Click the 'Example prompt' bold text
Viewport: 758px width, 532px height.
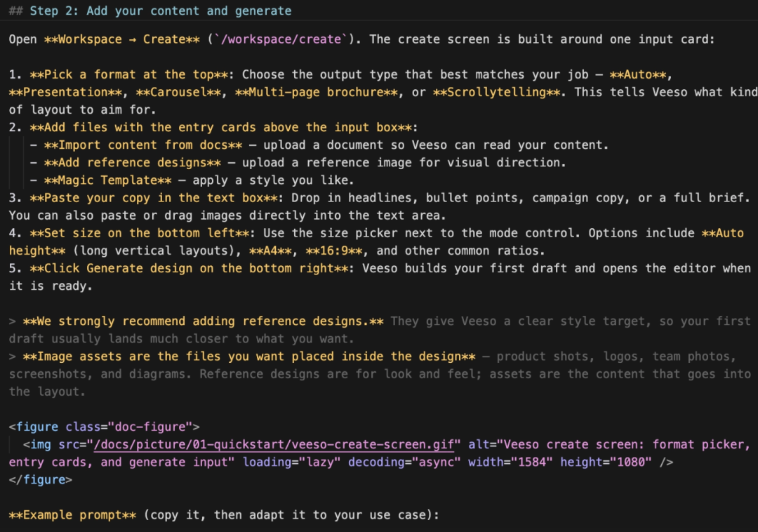pyautogui.click(x=72, y=515)
